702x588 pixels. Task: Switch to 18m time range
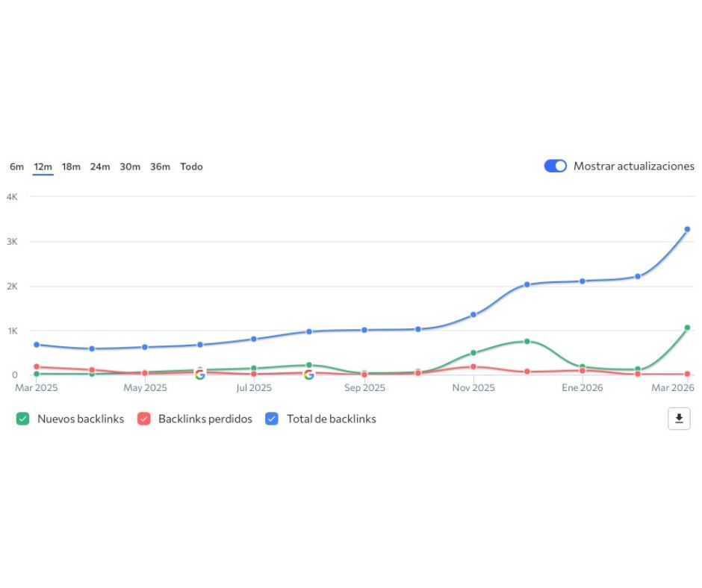coord(71,166)
